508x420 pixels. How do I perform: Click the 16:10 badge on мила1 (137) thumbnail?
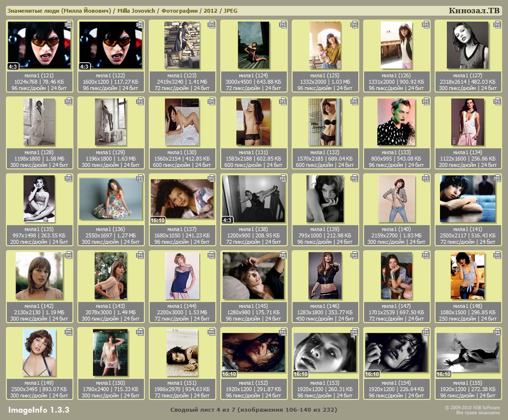coord(158,220)
